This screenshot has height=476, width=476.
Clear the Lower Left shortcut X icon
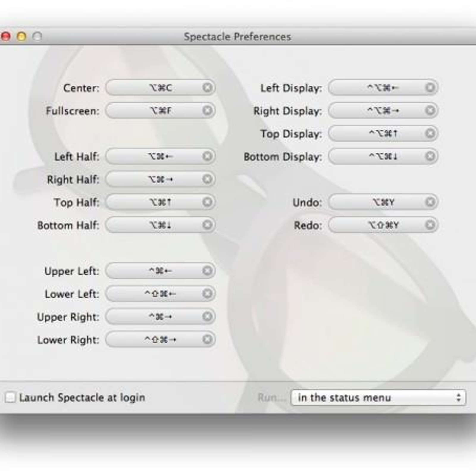pos(207,294)
